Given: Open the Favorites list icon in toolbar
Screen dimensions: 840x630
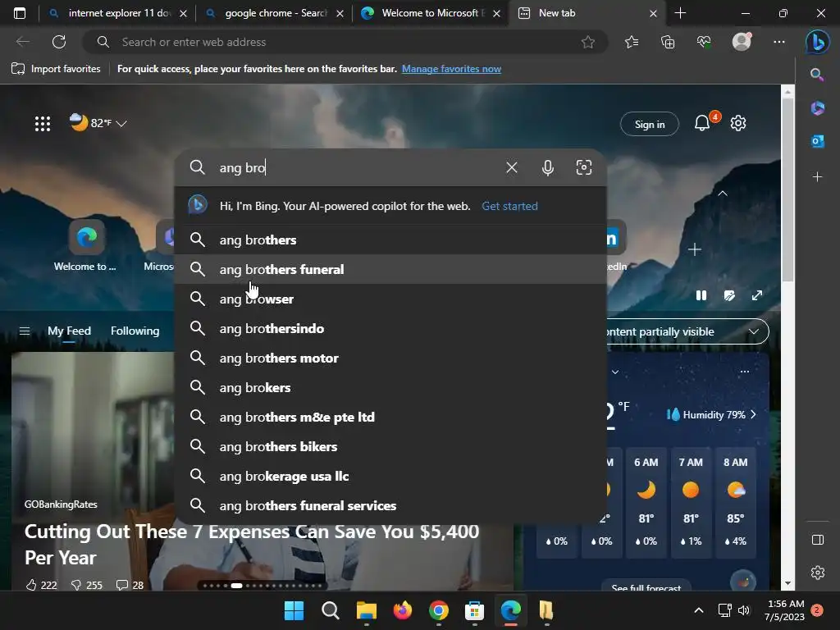Looking at the screenshot, I should tap(632, 42).
